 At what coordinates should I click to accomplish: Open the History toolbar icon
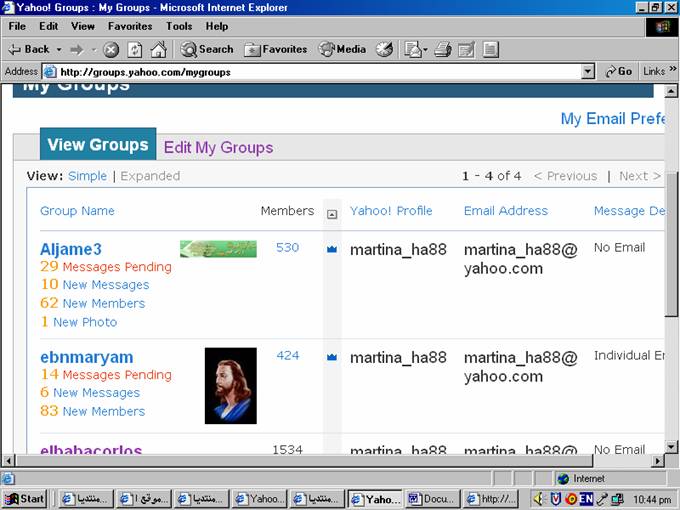point(384,49)
